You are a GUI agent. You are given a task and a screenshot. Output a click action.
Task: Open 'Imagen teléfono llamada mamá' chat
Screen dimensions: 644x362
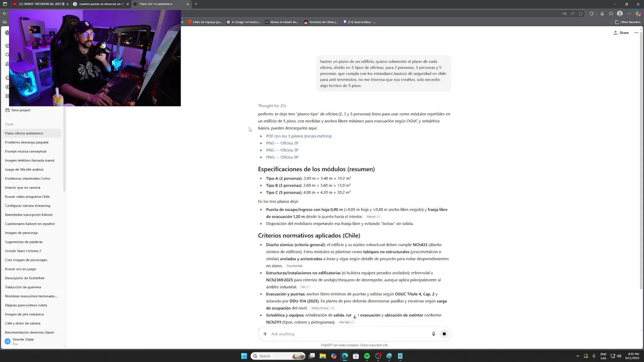pos(32,160)
